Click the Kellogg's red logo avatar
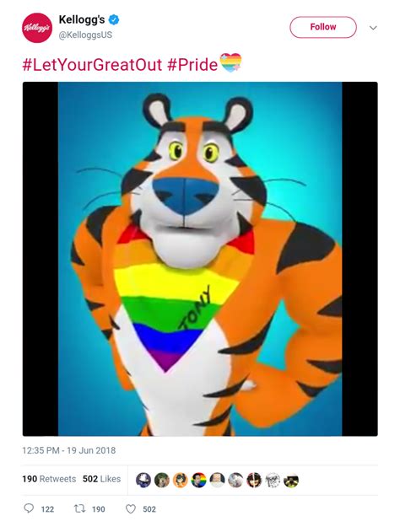This screenshot has width=400, height=532. click(x=37, y=28)
